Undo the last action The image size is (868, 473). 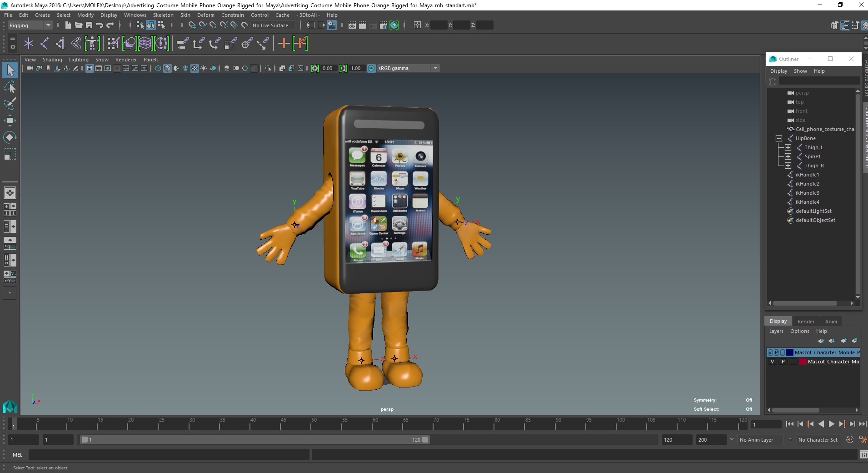point(100,25)
